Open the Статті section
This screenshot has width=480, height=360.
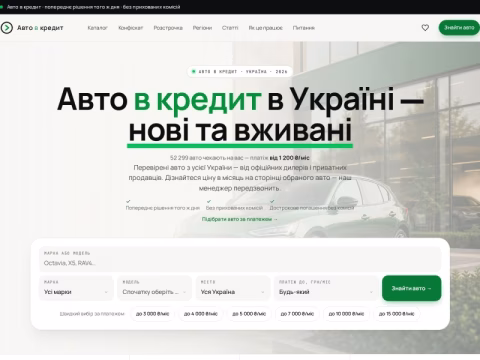click(x=230, y=28)
